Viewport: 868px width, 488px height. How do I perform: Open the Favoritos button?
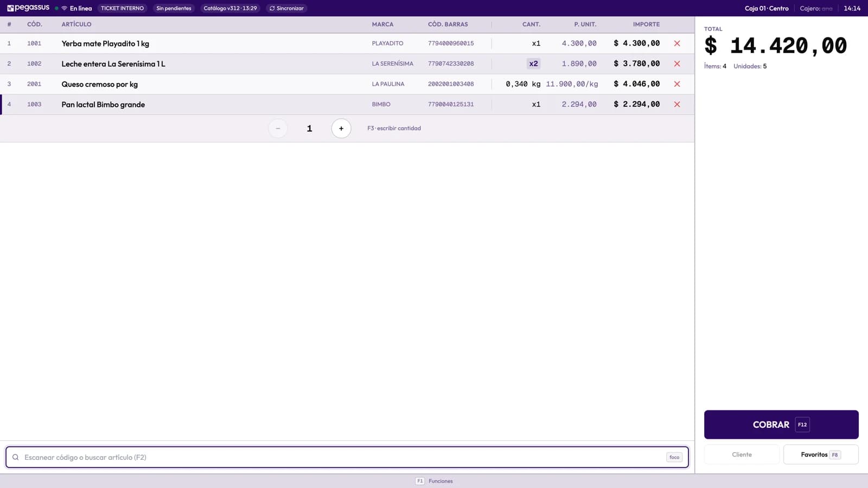click(821, 454)
